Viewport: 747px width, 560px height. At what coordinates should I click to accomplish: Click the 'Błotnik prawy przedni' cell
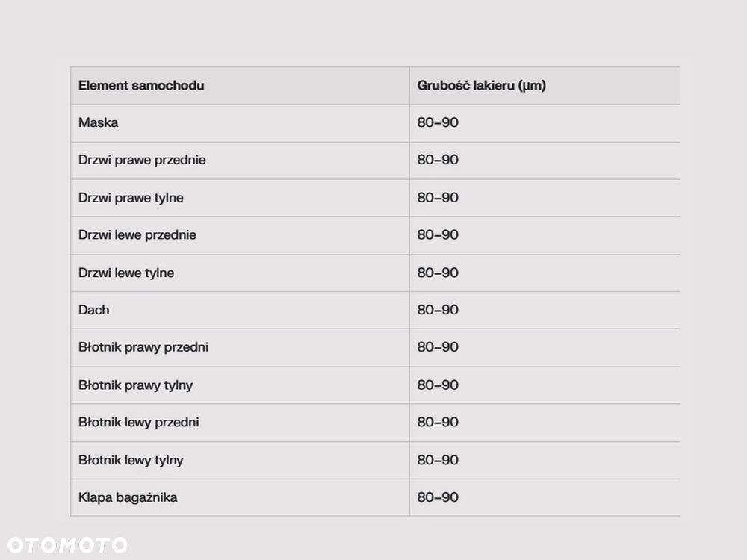click(143, 347)
